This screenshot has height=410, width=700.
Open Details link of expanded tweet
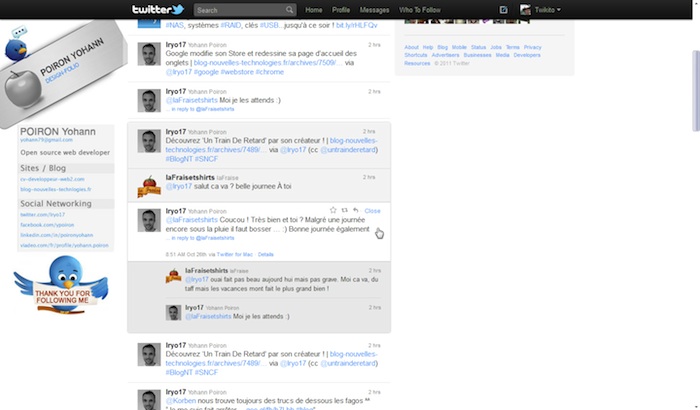265,254
